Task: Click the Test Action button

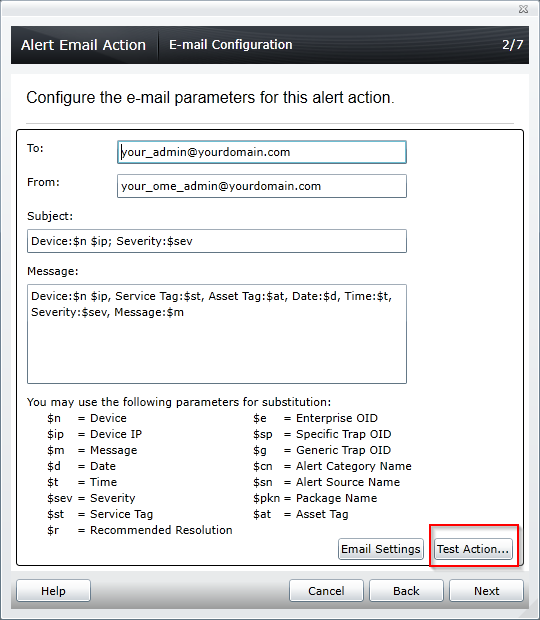Action: [x=473, y=549]
